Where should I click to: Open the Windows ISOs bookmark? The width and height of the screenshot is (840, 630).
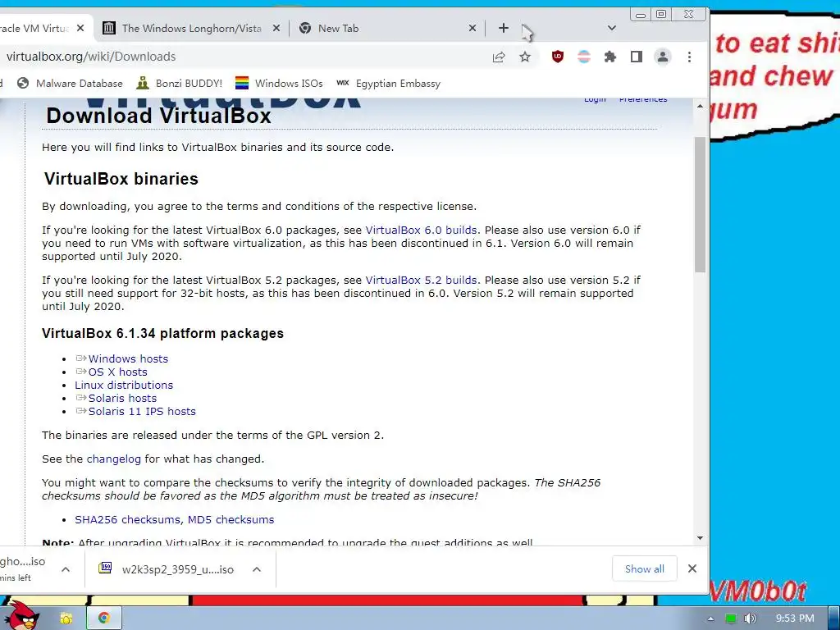[x=279, y=83]
